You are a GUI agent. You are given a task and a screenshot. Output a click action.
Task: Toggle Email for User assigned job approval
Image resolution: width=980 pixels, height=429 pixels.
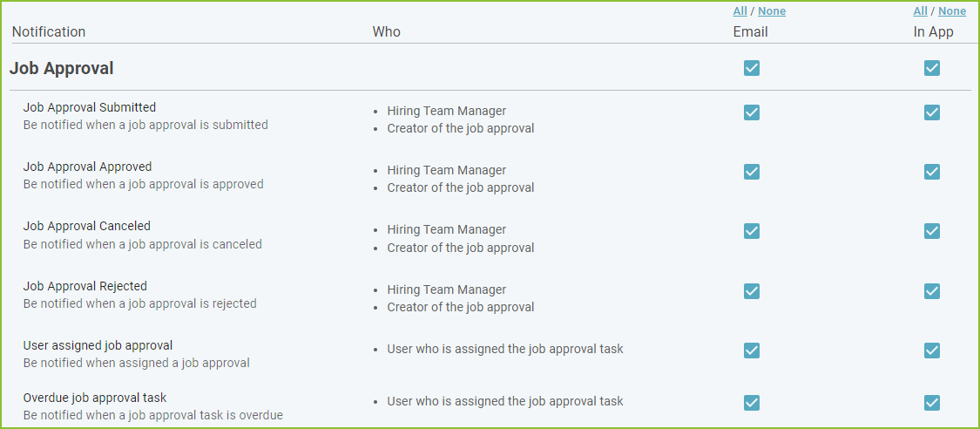pyautogui.click(x=751, y=351)
